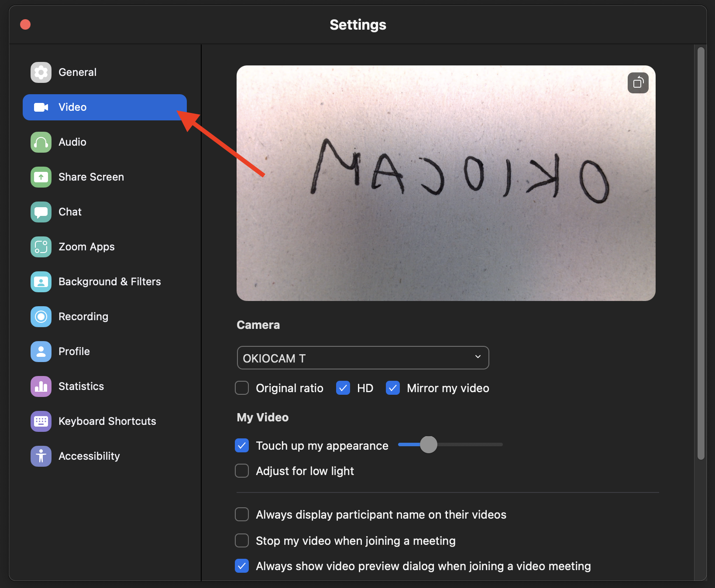Click the Audio headphones icon
The image size is (715, 588).
pos(41,142)
